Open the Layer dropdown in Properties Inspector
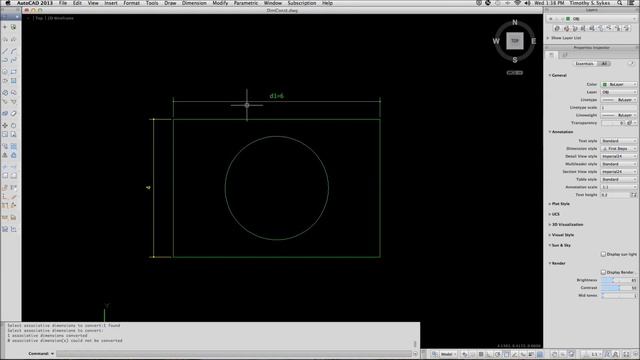The image size is (640, 360). coord(619,92)
